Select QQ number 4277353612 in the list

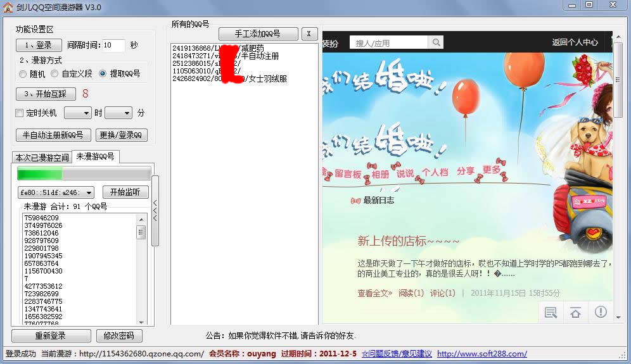click(x=43, y=286)
